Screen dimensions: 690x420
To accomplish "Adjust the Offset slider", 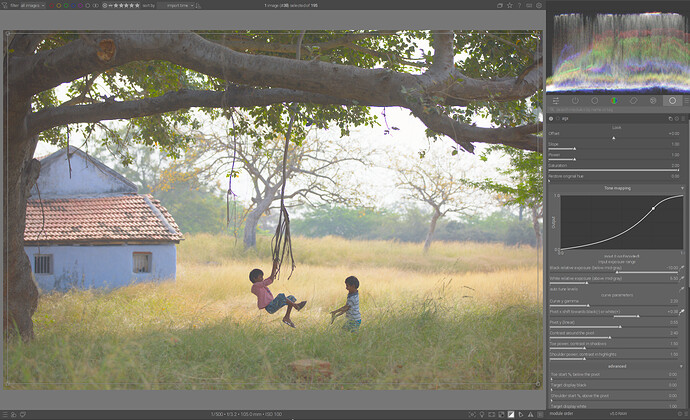I will [x=614, y=135].
